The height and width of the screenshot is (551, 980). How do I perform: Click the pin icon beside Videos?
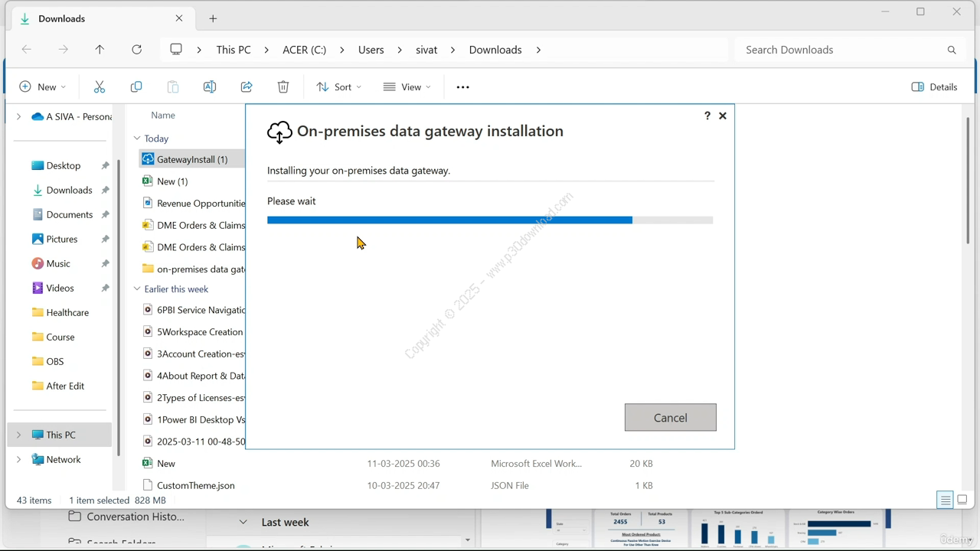[x=105, y=289]
